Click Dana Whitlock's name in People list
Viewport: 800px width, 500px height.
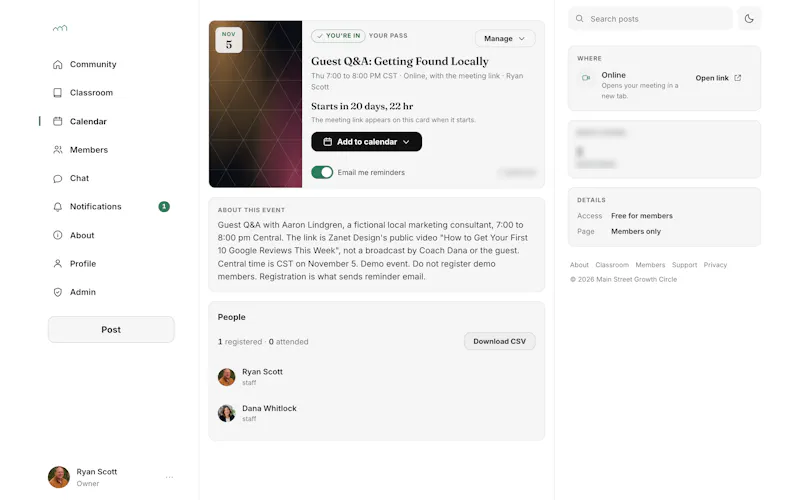[x=269, y=408]
